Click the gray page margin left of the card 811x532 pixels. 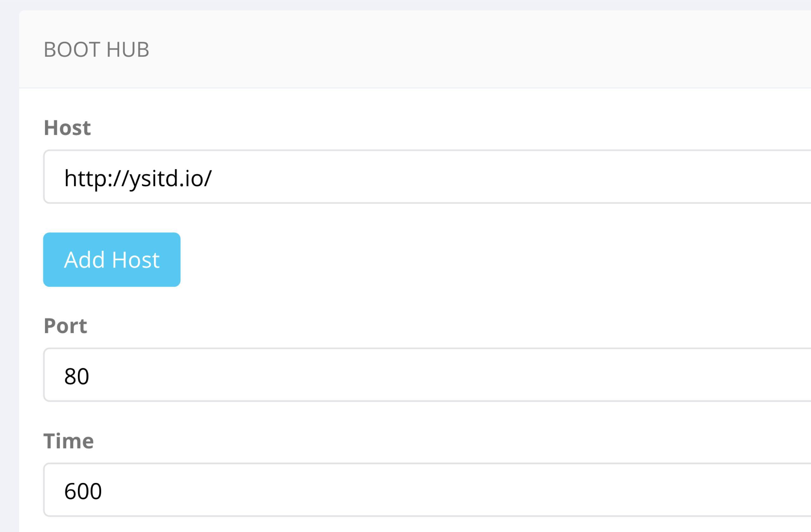9,272
